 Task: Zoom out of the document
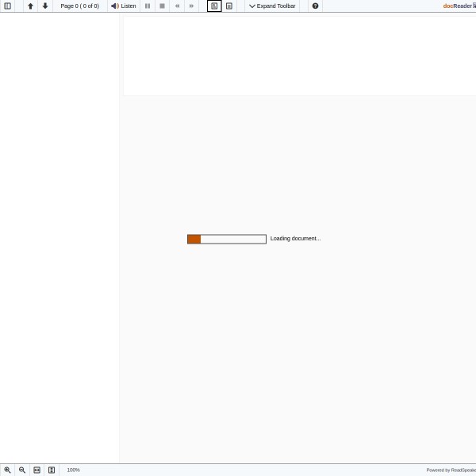point(22,470)
